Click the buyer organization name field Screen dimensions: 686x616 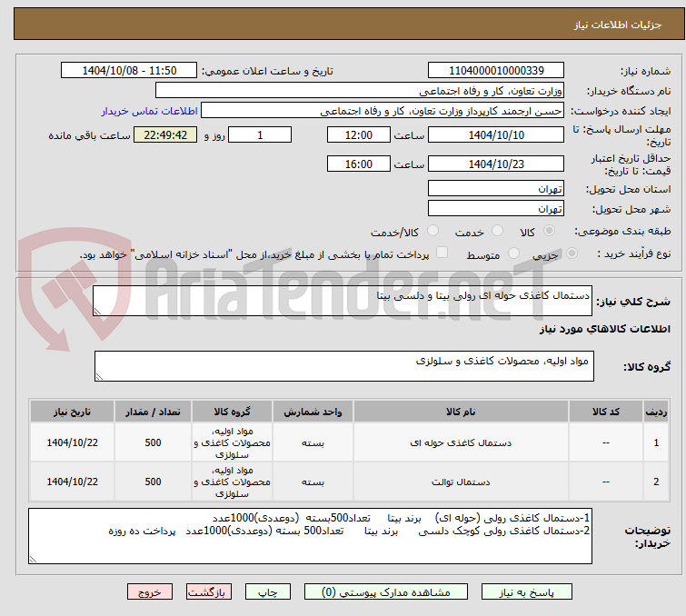[x=360, y=91]
